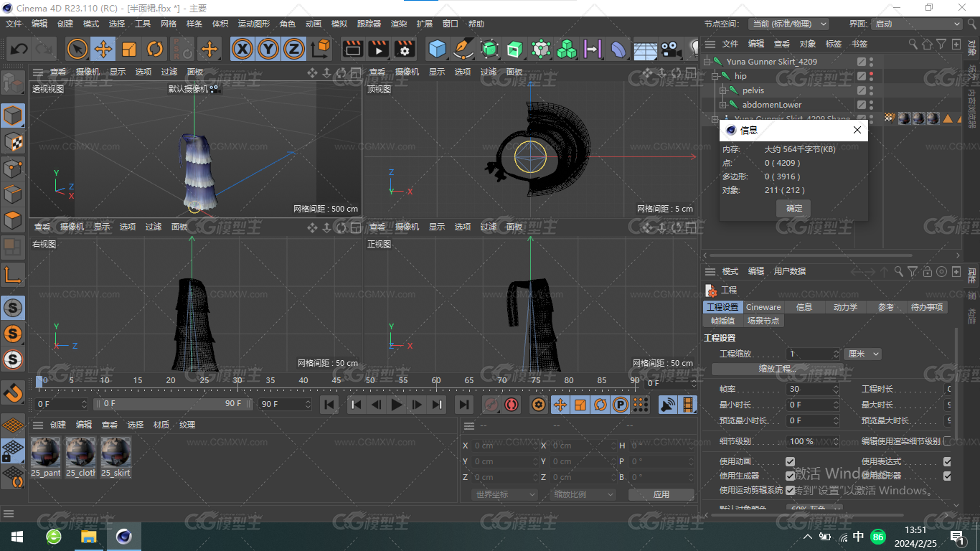Switch to Polygons mode in left sidebar
980x551 pixels.
click(13, 220)
